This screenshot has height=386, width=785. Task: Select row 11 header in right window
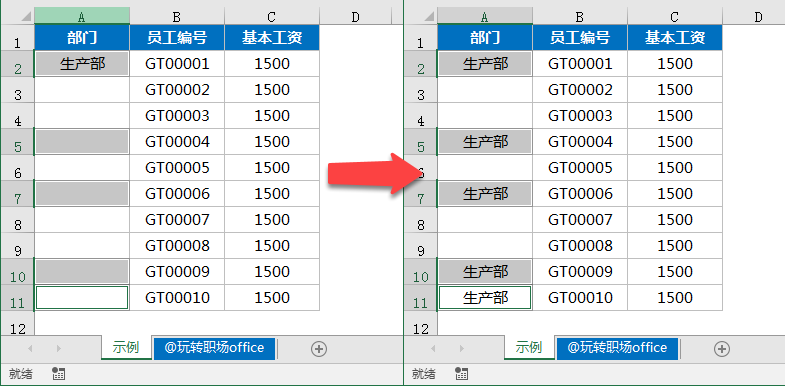[x=420, y=298]
